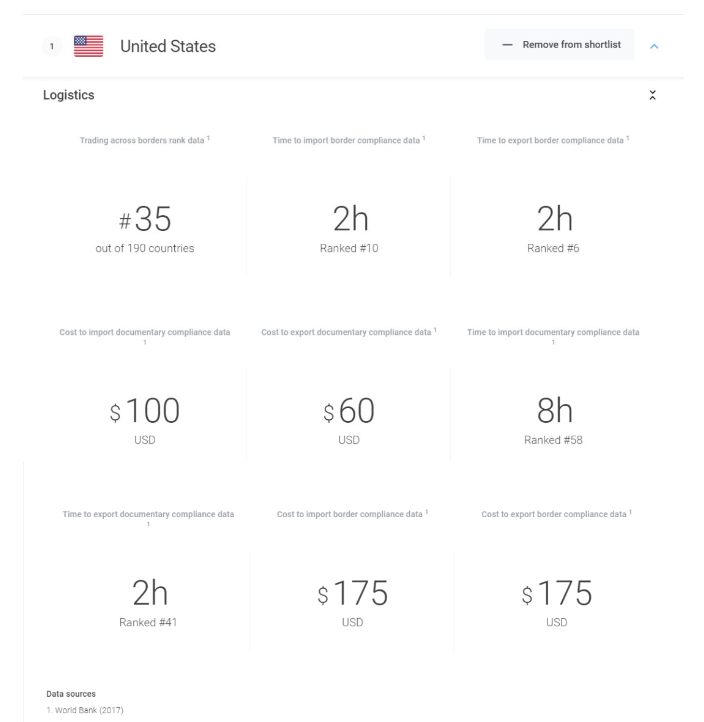Collapse the United States panel with blue chevron
The width and height of the screenshot is (704, 722).
654,46
